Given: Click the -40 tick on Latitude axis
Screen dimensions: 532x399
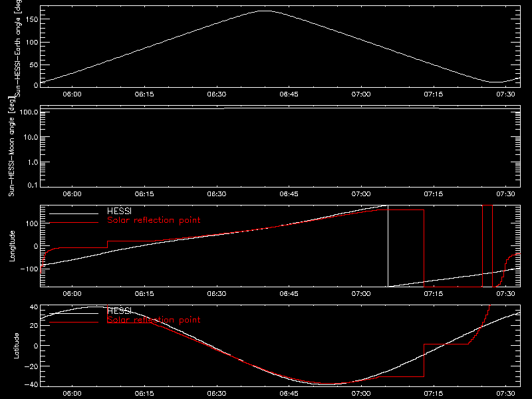Looking at the screenshot, I should coord(31,385).
